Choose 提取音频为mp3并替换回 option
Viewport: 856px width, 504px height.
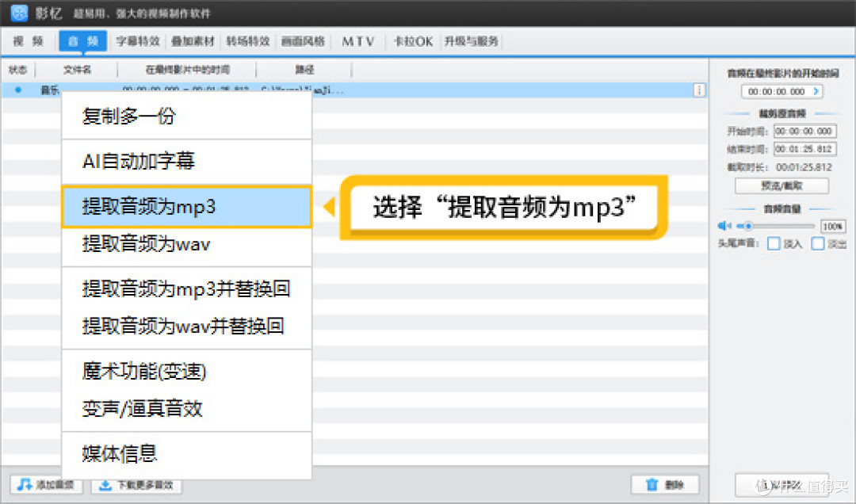[x=187, y=288]
